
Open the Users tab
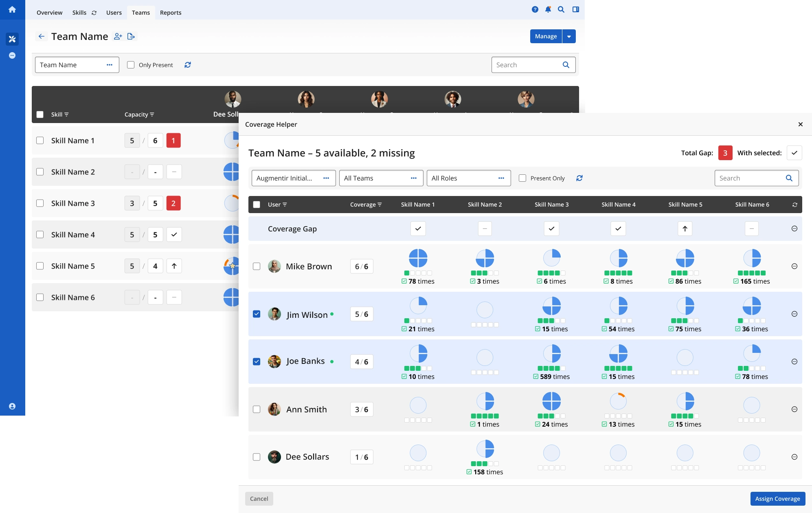click(x=114, y=13)
